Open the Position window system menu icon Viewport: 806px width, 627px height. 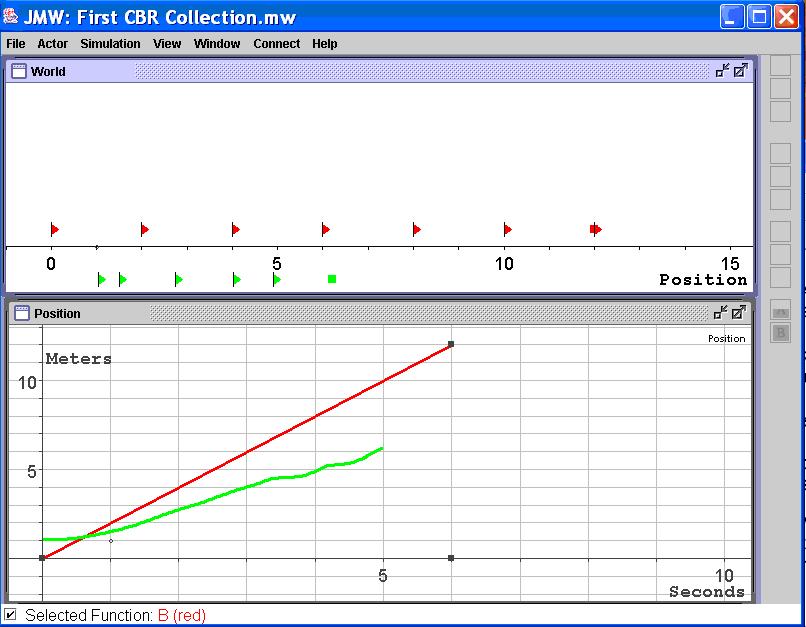coord(20,313)
